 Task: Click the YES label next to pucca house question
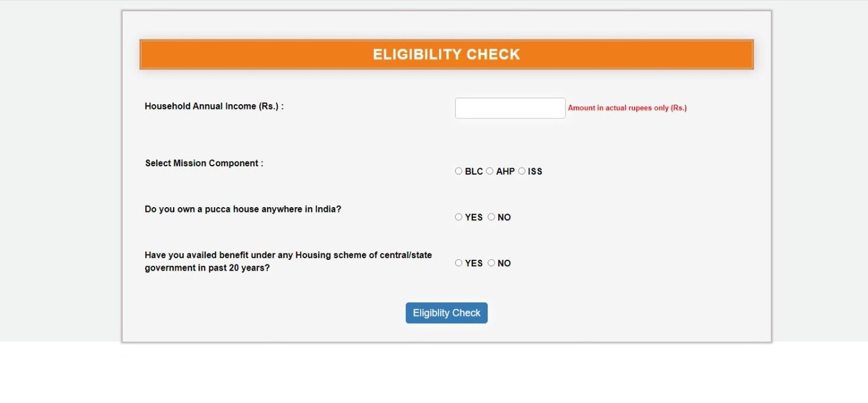(x=474, y=217)
